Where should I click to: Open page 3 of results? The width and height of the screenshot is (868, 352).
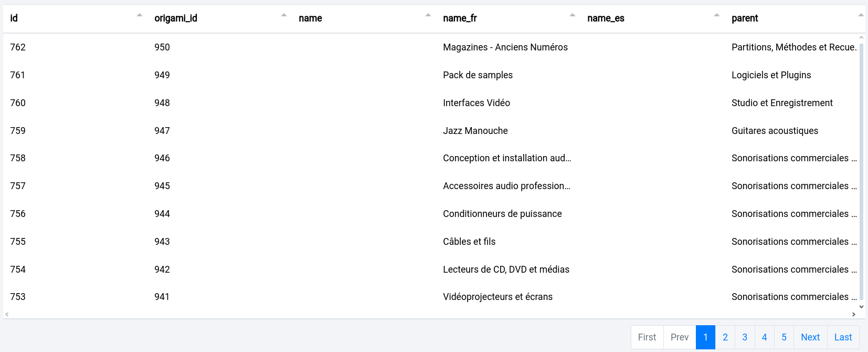(x=745, y=337)
